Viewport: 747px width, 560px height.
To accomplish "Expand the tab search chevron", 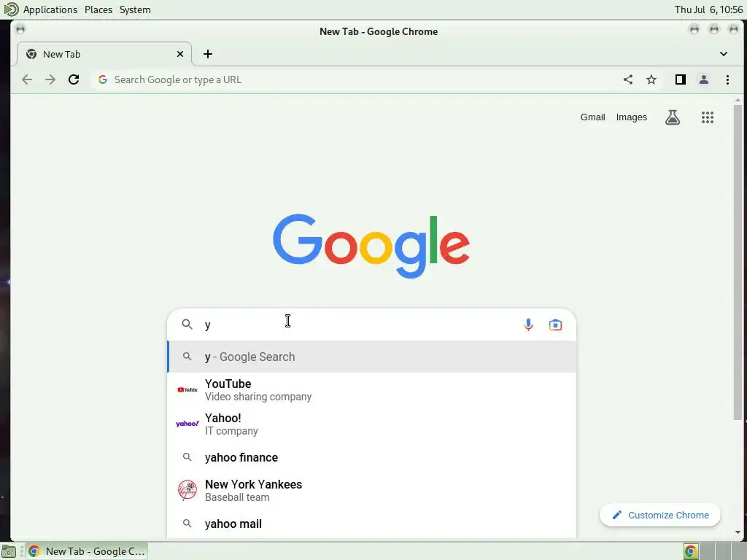I will point(723,54).
